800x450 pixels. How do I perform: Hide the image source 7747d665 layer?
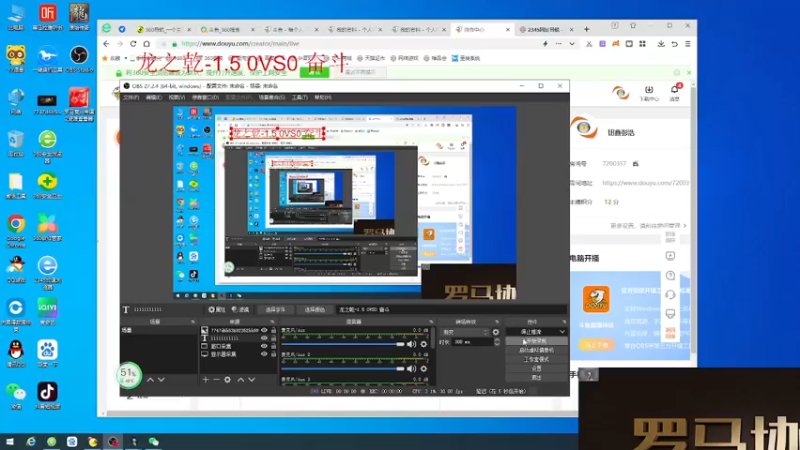[264, 330]
